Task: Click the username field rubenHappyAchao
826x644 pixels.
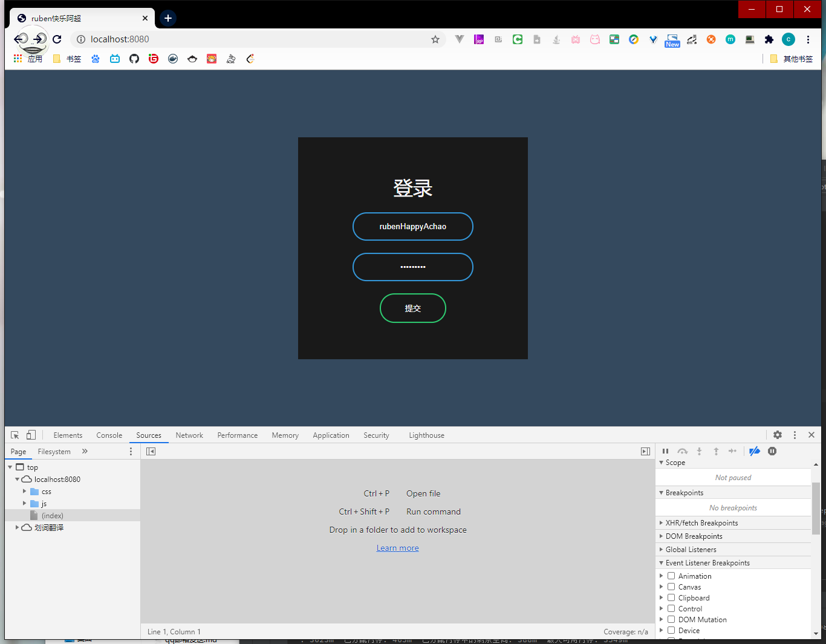Action: coord(413,227)
